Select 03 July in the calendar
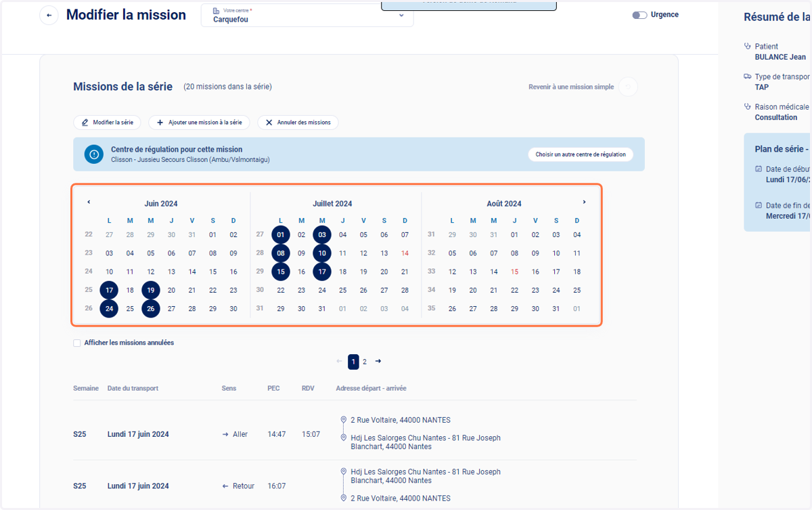Image resolution: width=812 pixels, height=510 pixels. [322, 235]
